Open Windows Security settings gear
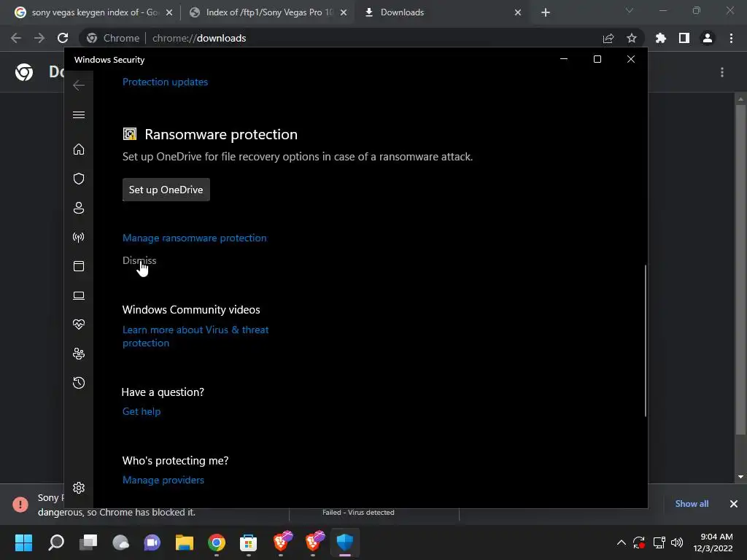Screen dimensions: 747x560 click(79, 488)
